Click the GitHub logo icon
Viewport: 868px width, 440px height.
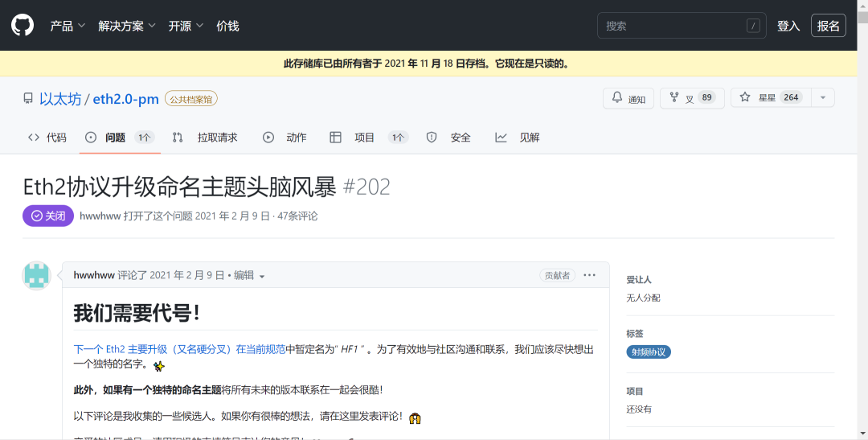click(x=23, y=26)
